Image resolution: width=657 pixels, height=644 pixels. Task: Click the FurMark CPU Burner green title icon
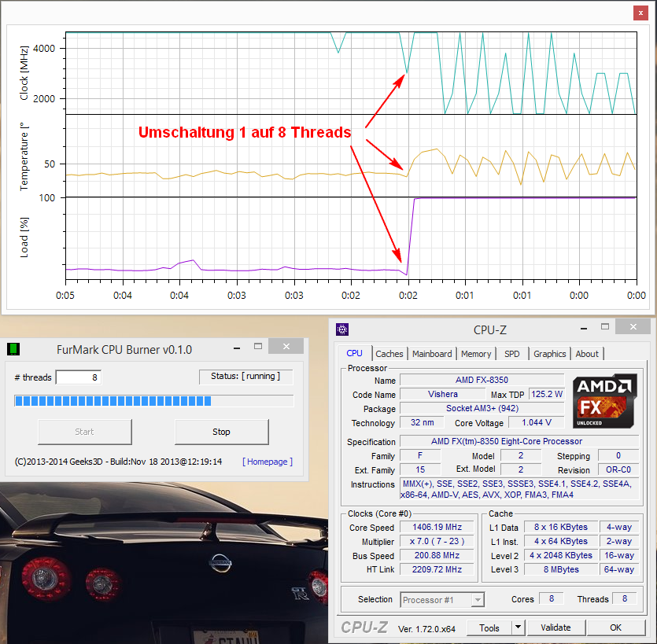pos(13,349)
